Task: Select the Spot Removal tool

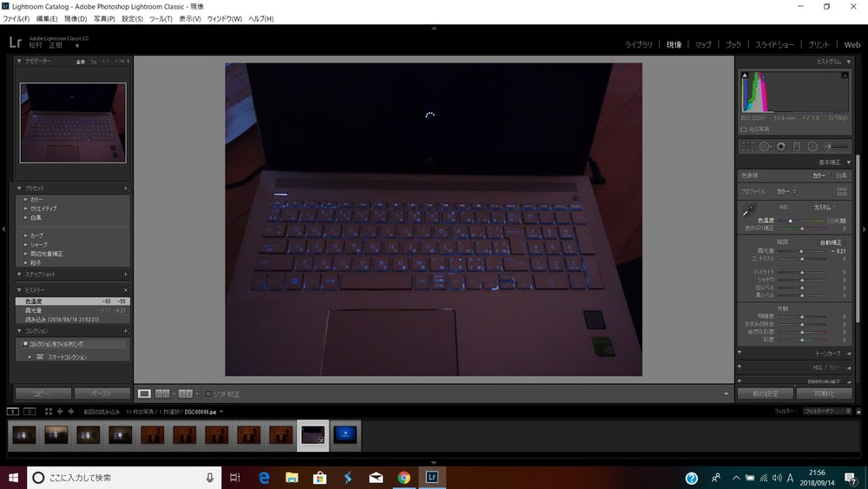Action: [x=765, y=147]
